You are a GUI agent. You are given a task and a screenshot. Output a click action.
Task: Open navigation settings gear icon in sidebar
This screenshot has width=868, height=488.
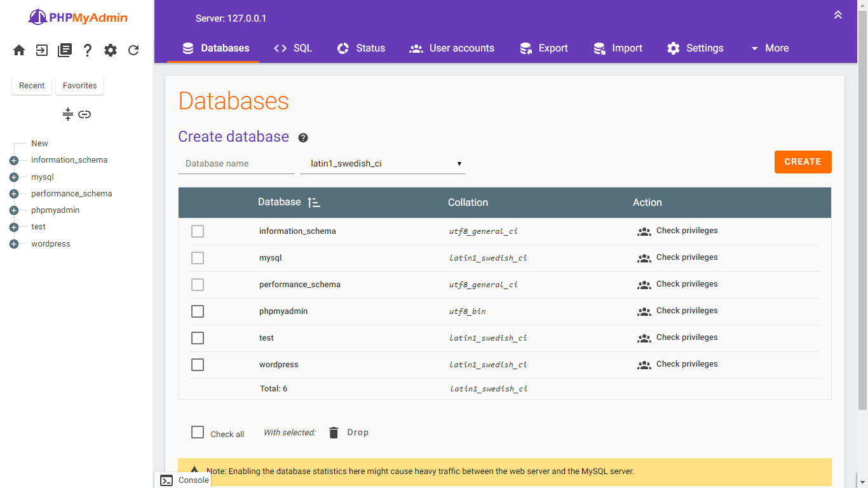click(111, 50)
